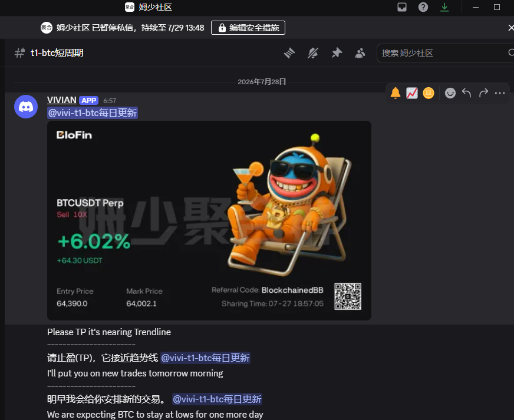
Task: Click the 姆少社区 server icon in title bar
Action: (130, 7)
